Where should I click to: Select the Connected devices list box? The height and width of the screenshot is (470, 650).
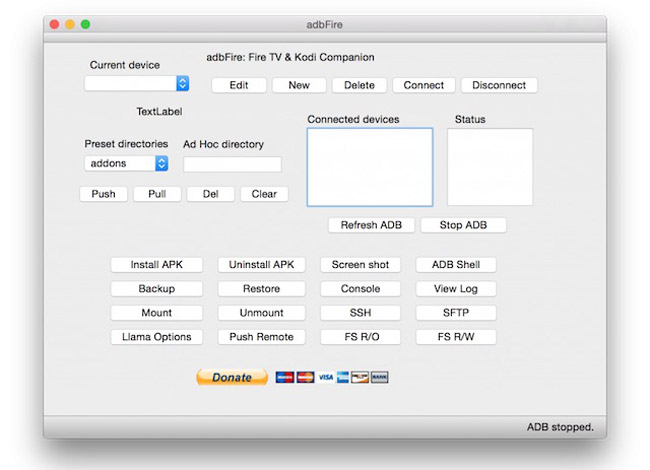pyautogui.click(x=370, y=167)
